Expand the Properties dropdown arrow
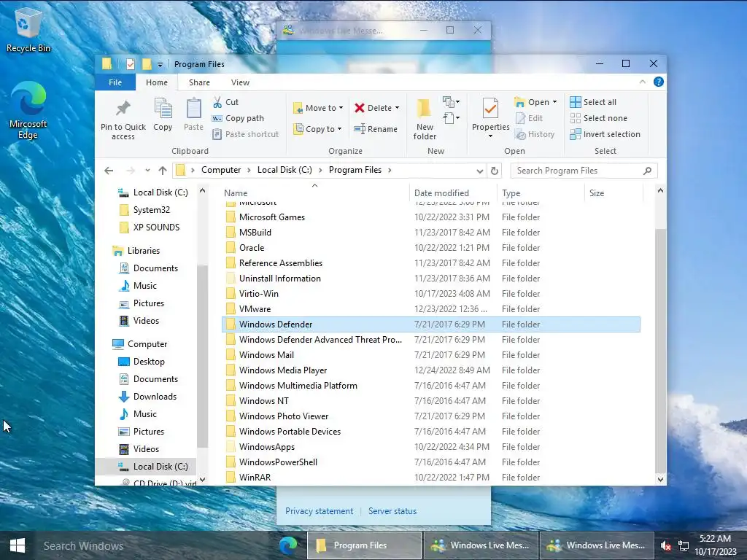 point(490,136)
